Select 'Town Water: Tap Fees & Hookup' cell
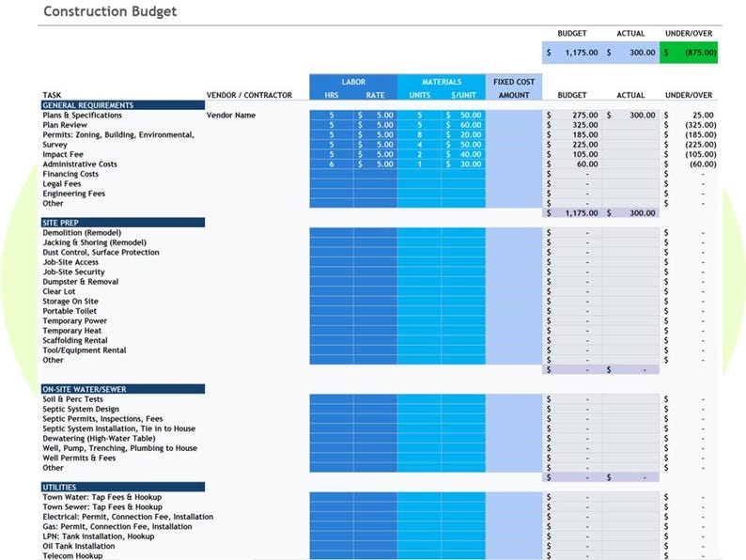The height and width of the screenshot is (560, 746). pyautogui.click(x=102, y=497)
